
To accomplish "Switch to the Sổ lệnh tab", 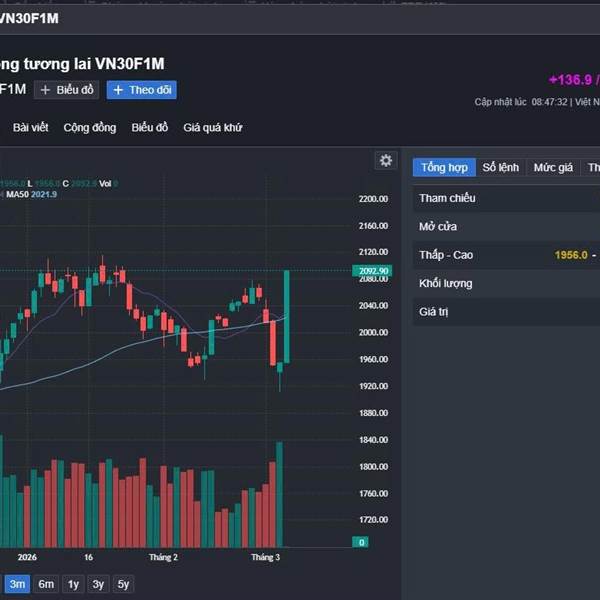I will pyautogui.click(x=500, y=167).
